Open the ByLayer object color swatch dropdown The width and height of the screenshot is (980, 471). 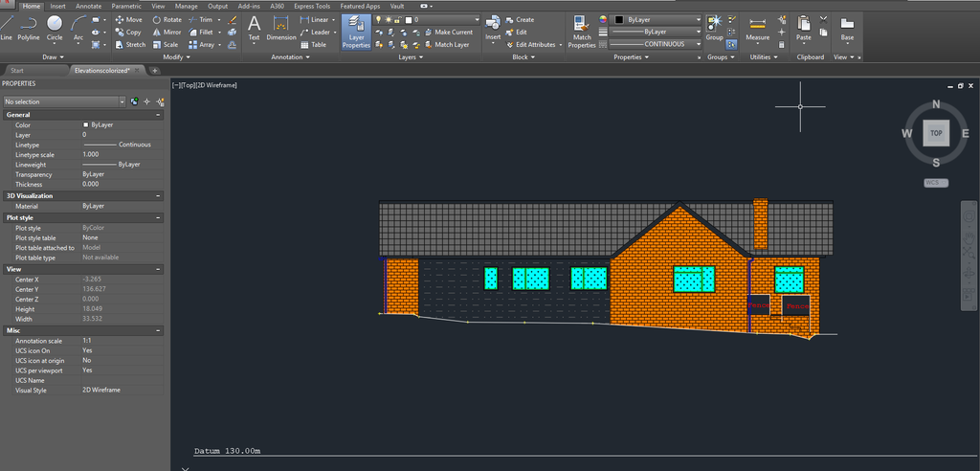pos(700,19)
